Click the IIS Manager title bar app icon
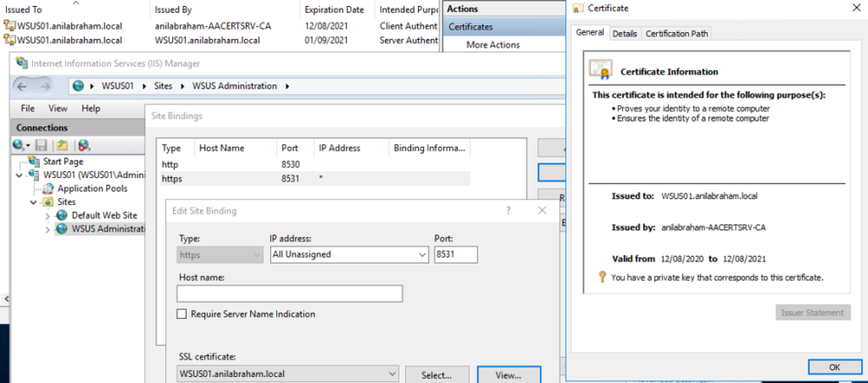The height and width of the screenshot is (383, 868). pyautogui.click(x=22, y=63)
